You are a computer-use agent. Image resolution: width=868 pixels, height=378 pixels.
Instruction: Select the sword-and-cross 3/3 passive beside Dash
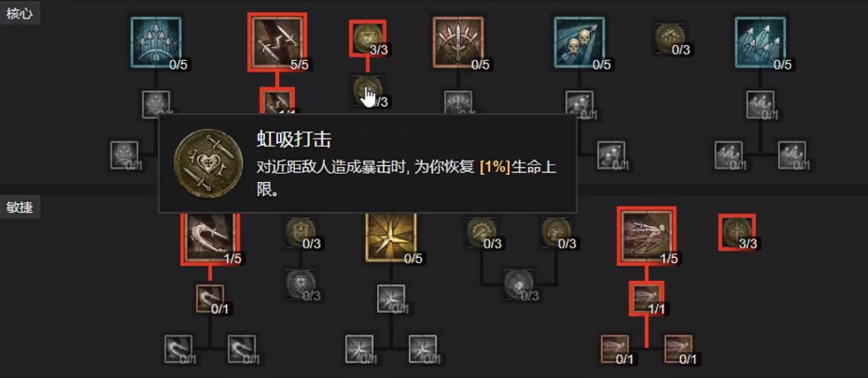click(x=736, y=232)
